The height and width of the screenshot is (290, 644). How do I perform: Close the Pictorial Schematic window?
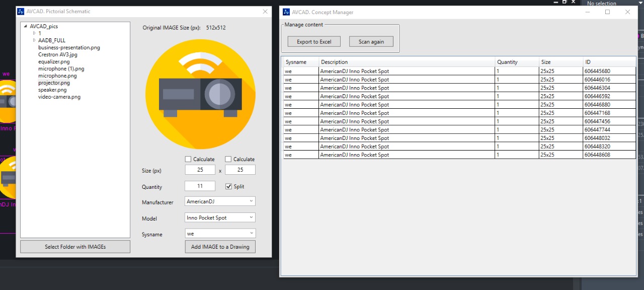(265, 11)
